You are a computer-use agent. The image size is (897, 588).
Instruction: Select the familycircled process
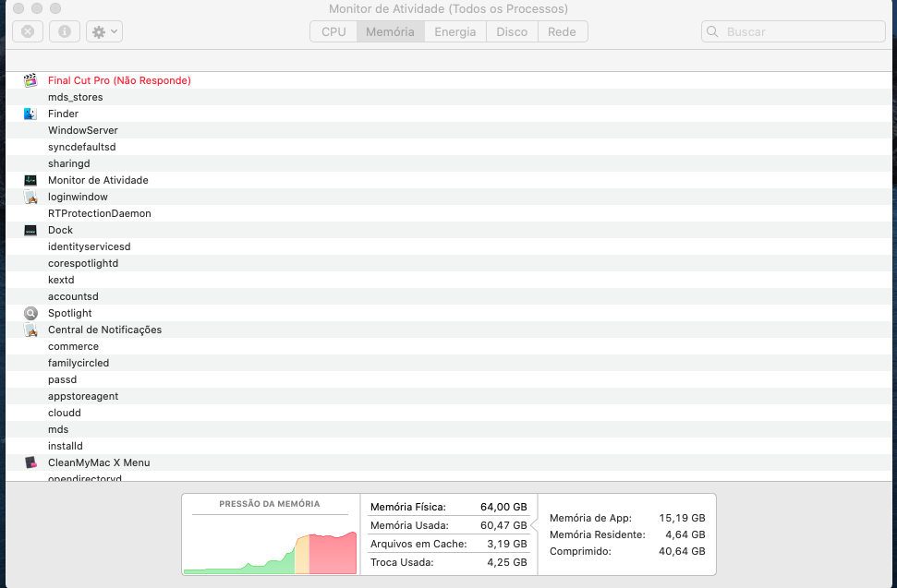79,363
